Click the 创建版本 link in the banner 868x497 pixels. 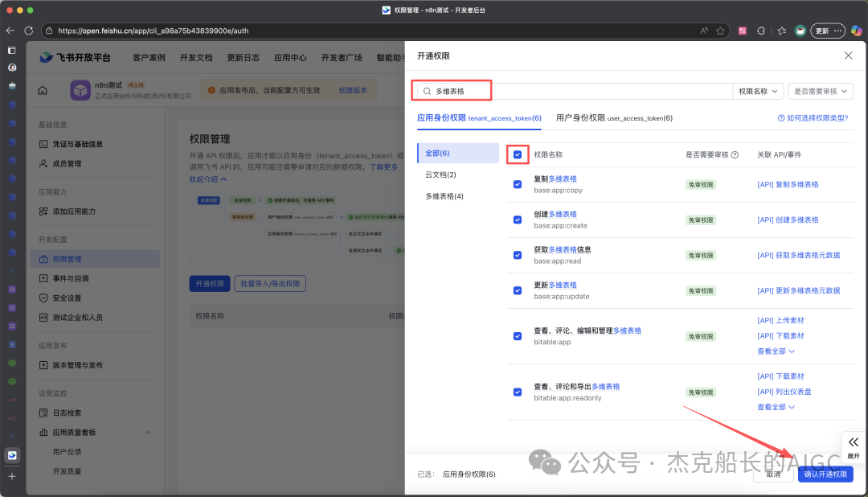pyautogui.click(x=353, y=90)
